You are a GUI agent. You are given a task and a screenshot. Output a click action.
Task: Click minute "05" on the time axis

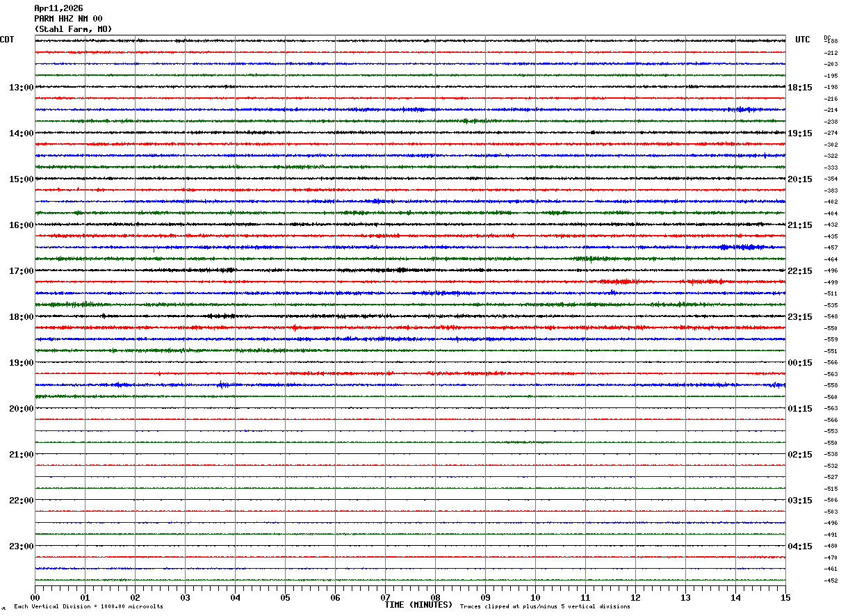pos(285,597)
